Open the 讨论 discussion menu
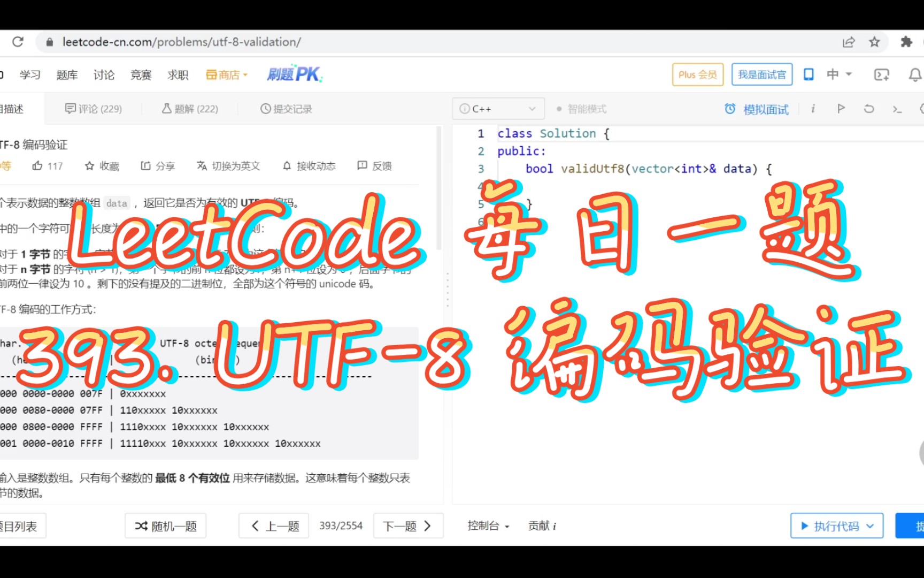The height and width of the screenshot is (578, 924). [x=104, y=75]
